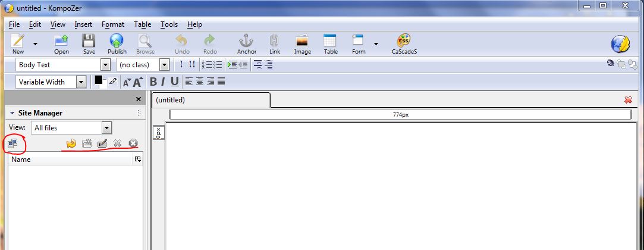Indent text with green arrow icon

point(233,64)
